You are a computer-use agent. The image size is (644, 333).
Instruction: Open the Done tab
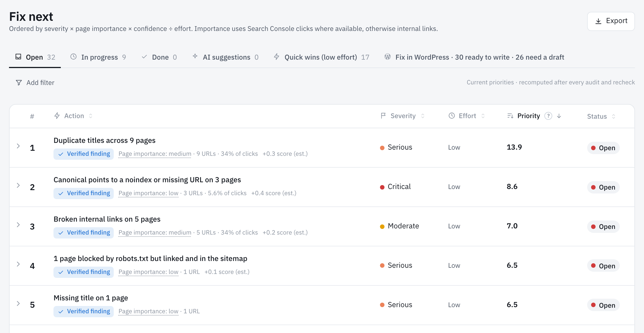point(159,57)
